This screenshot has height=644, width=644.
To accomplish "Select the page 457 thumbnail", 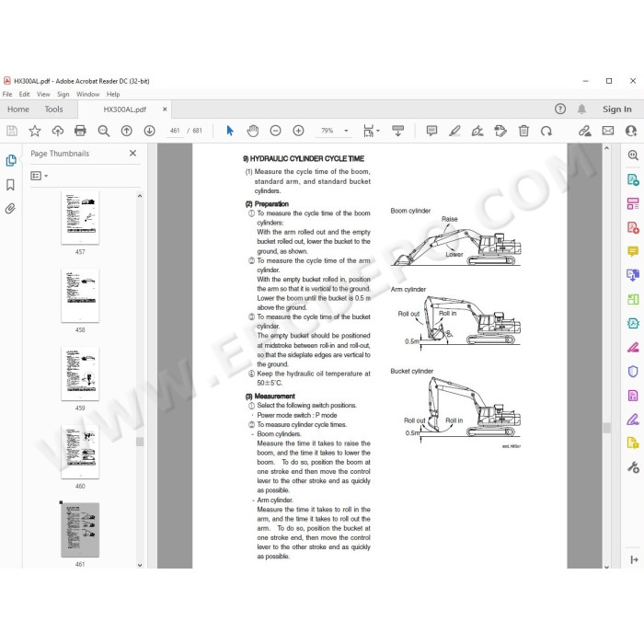I will click(80, 218).
